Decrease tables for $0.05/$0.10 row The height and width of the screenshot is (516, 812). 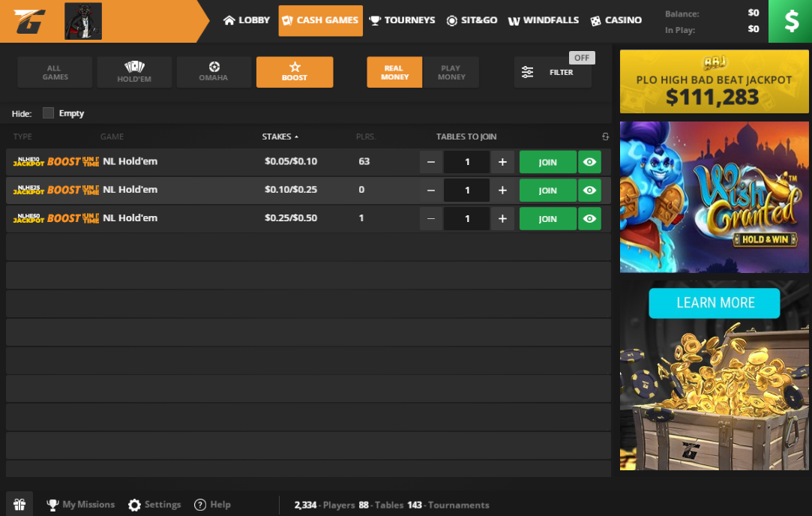tap(431, 162)
